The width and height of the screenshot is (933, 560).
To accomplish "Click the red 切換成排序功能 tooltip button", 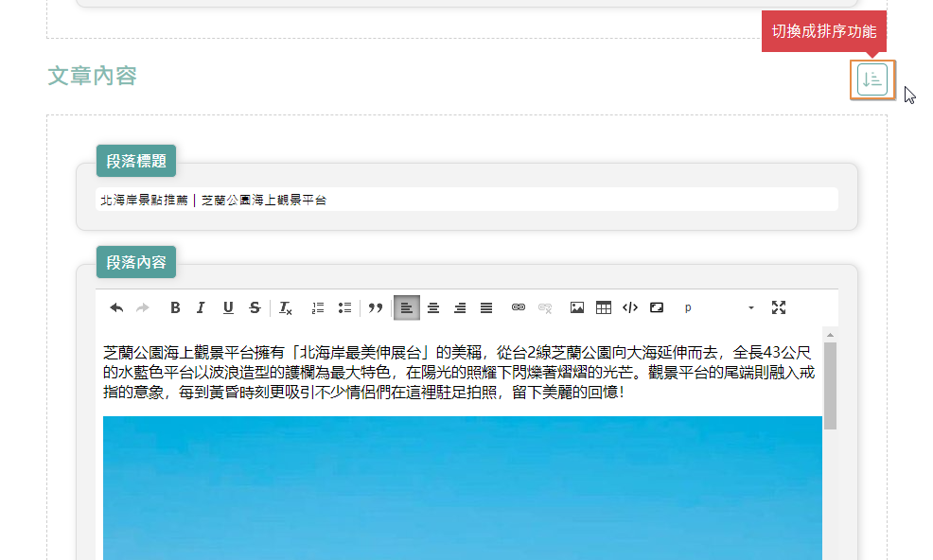I will (x=824, y=30).
